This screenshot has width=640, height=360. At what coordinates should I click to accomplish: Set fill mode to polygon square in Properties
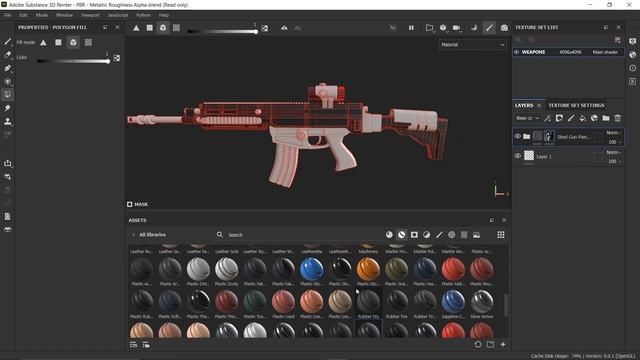tap(58, 42)
